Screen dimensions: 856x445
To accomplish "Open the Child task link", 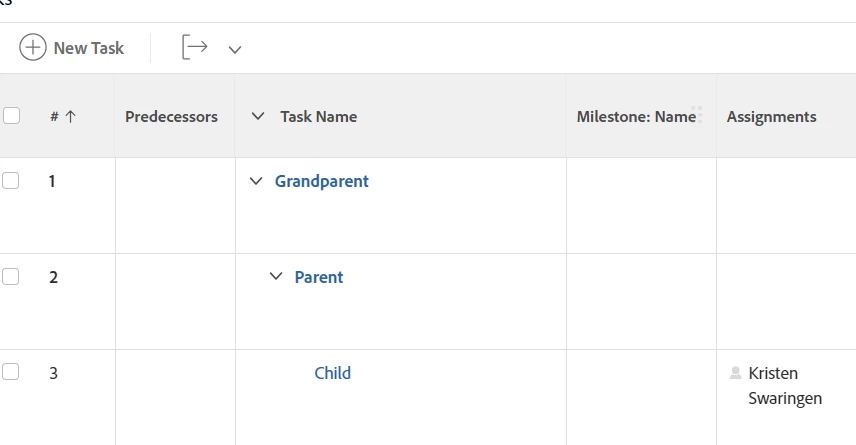I will click(x=332, y=373).
